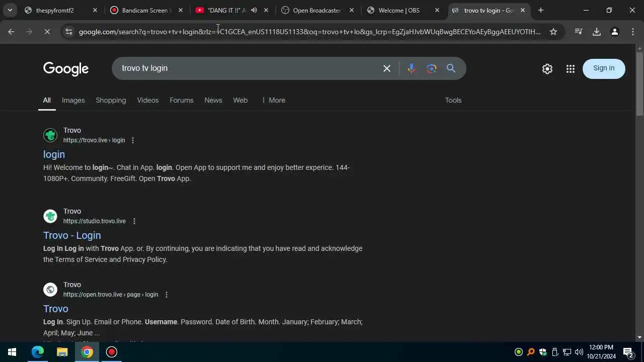Open Bandicam recorder from taskbar
The width and height of the screenshot is (644, 362).
pyautogui.click(x=112, y=352)
